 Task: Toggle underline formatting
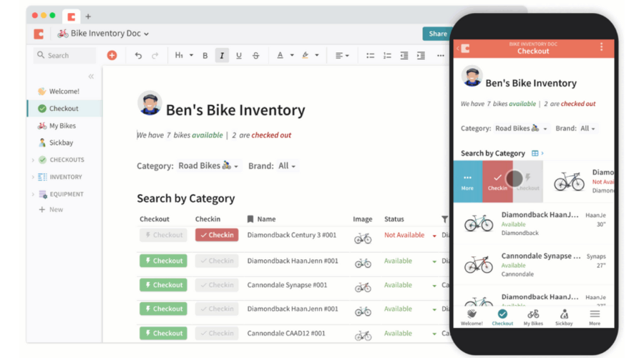(238, 55)
